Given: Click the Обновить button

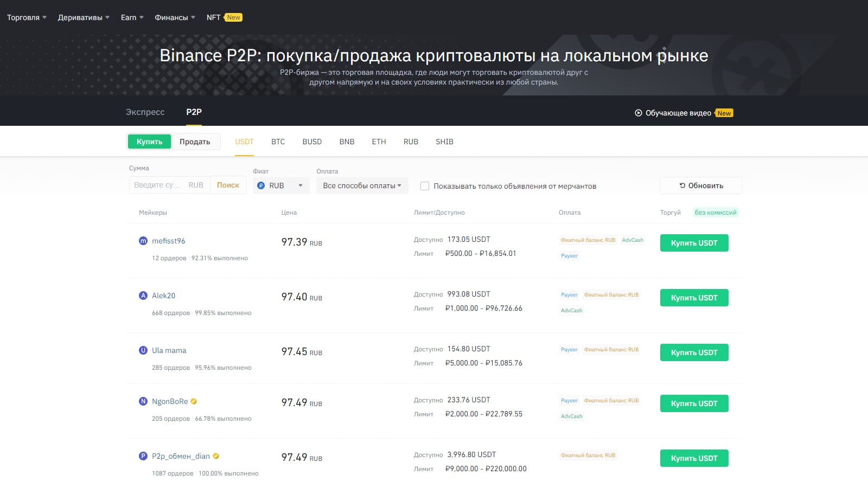Looking at the screenshot, I should point(700,185).
